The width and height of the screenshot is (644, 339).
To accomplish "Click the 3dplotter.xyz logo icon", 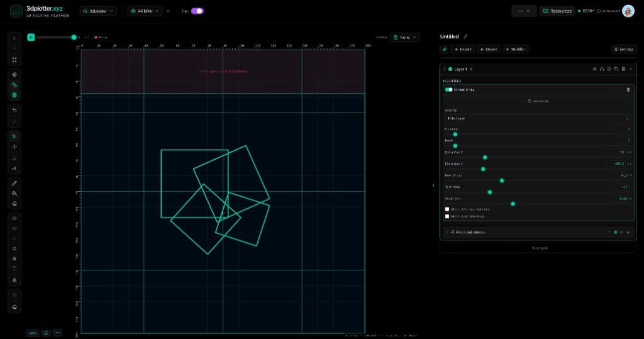I will (x=16, y=11).
